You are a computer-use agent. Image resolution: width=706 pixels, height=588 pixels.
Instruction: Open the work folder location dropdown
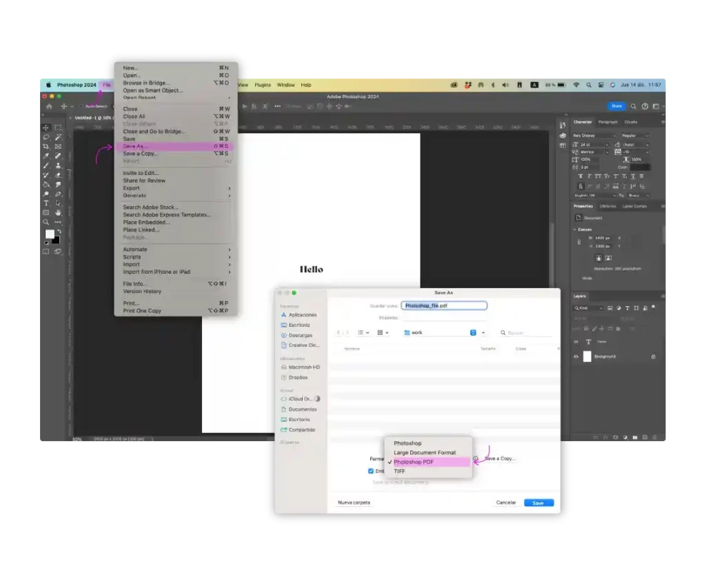[473, 333]
